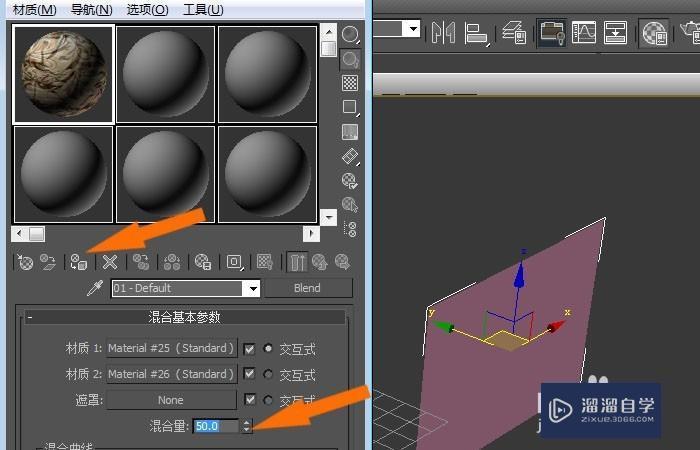Click Put to Library icon
This screenshot has width=700, height=450.
tap(203, 262)
